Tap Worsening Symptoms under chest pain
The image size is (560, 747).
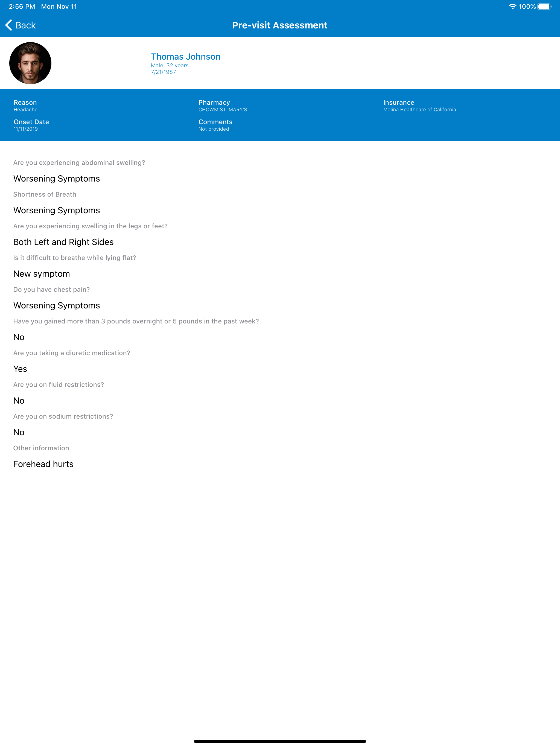(x=57, y=306)
